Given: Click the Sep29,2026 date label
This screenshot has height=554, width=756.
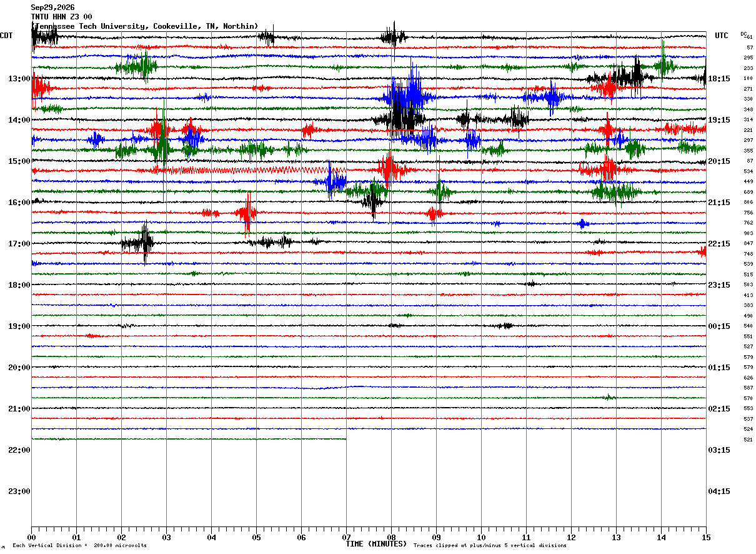Looking at the screenshot, I should (x=53, y=8).
